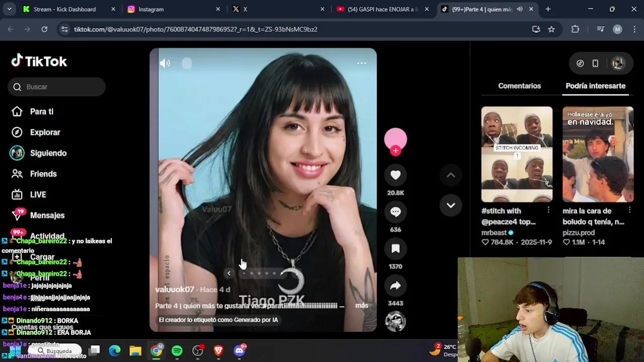Go to previous video with up chevron

451,175
